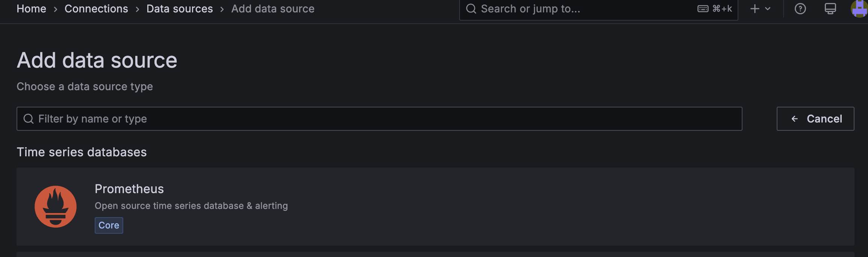The height and width of the screenshot is (257, 868).
Task: Click the magnifier in the filter box
Action: (x=29, y=119)
